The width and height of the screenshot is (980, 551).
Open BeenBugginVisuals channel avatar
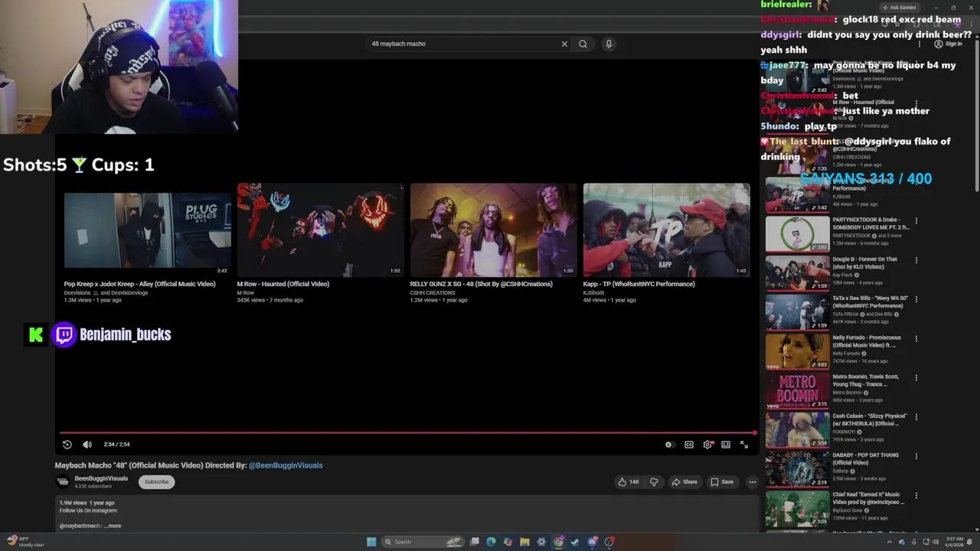(x=63, y=481)
